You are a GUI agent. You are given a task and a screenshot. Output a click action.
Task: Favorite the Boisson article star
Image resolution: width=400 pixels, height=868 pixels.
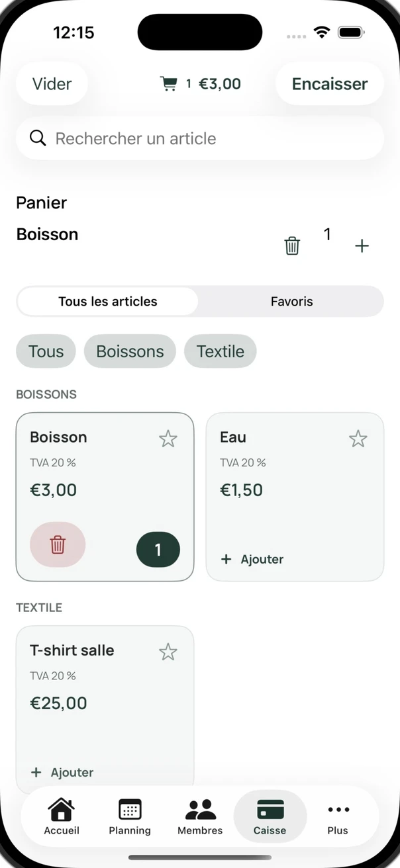tap(168, 439)
